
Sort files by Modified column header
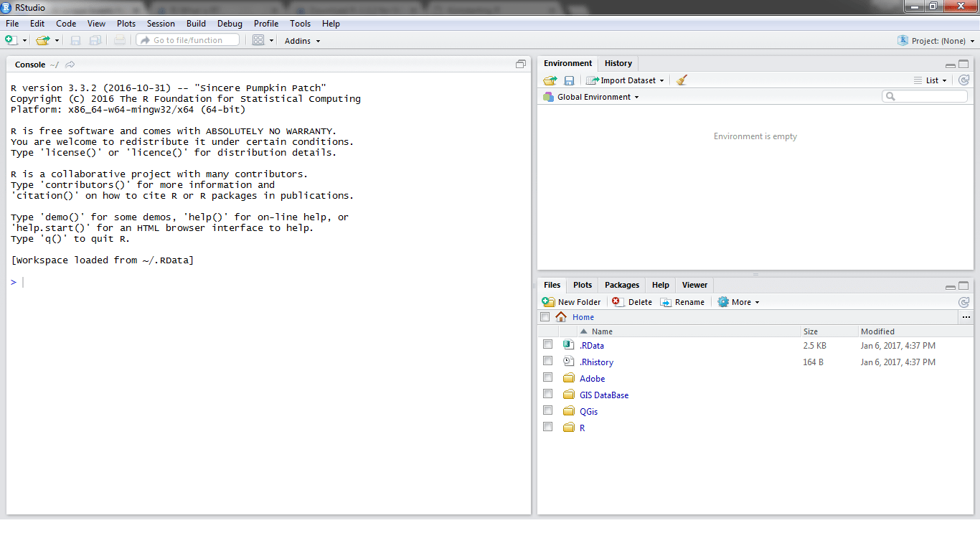coord(915,331)
